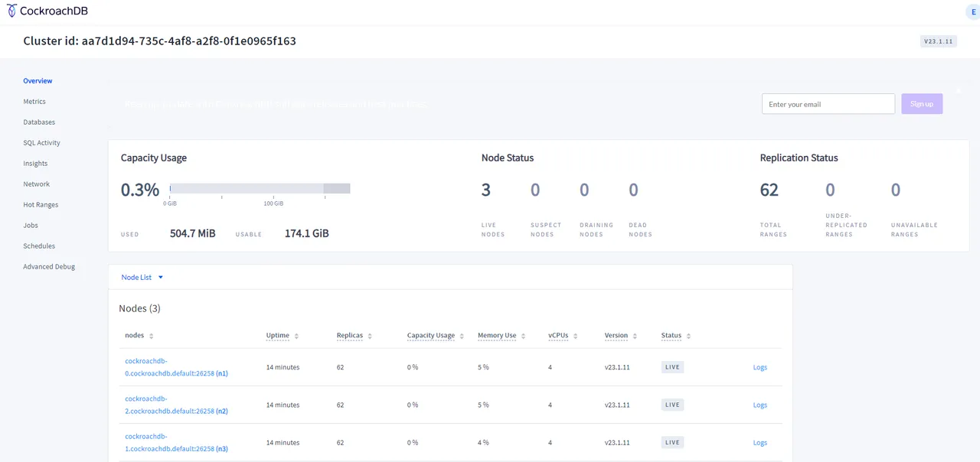Open the Network page
The image size is (980, 462).
click(x=36, y=184)
